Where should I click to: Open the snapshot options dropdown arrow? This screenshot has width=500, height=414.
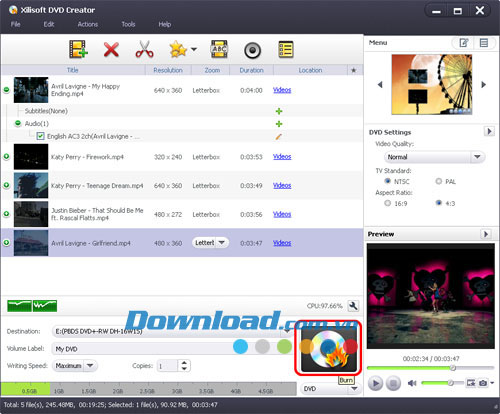[x=492, y=383]
